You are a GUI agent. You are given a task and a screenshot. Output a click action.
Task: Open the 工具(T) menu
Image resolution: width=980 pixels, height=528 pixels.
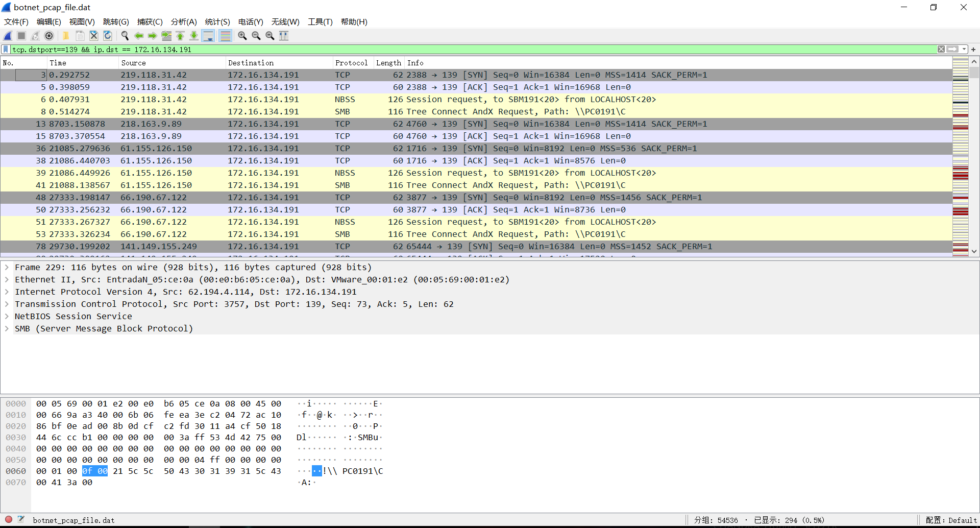(x=320, y=22)
